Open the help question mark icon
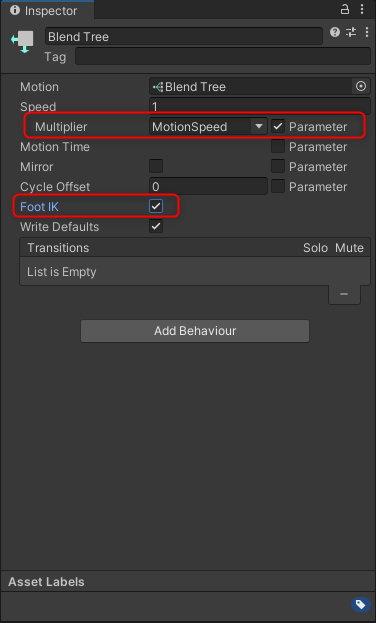Screen dimensions: 376x623 click(x=335, y=33)
